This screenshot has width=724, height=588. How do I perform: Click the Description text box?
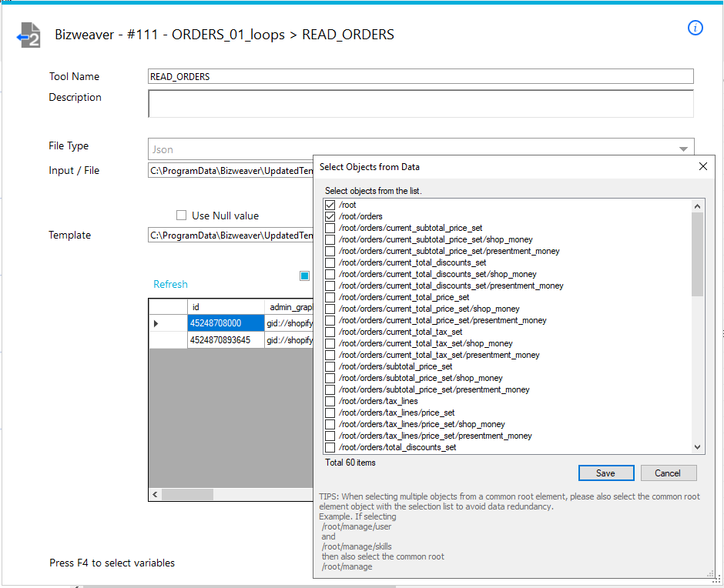(421, 104)
